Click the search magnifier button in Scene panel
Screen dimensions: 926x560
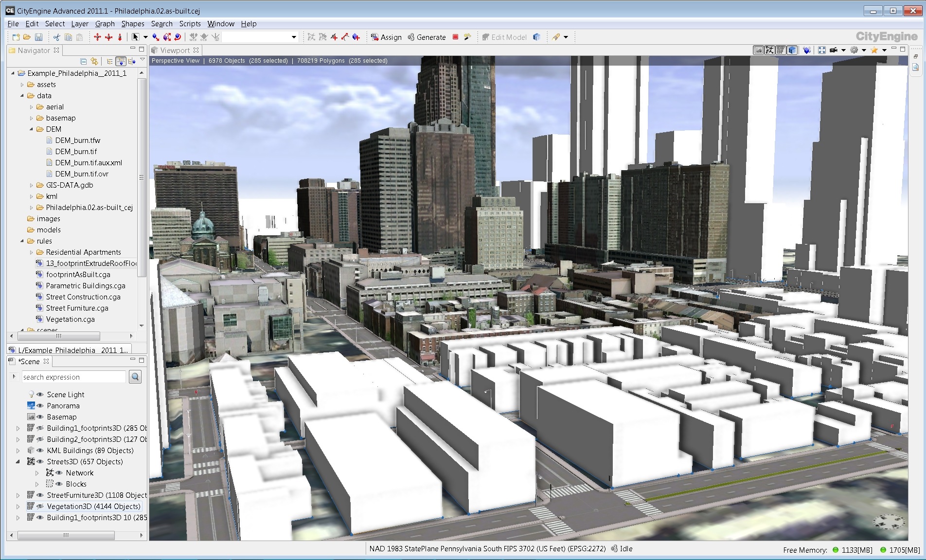pos(135,377)
